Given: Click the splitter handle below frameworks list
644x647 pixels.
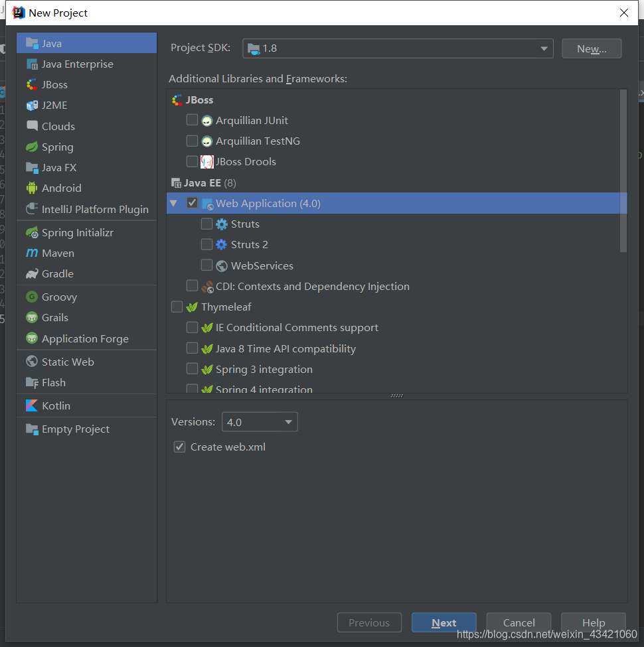Looking at the screenshot, I should 397,395.
